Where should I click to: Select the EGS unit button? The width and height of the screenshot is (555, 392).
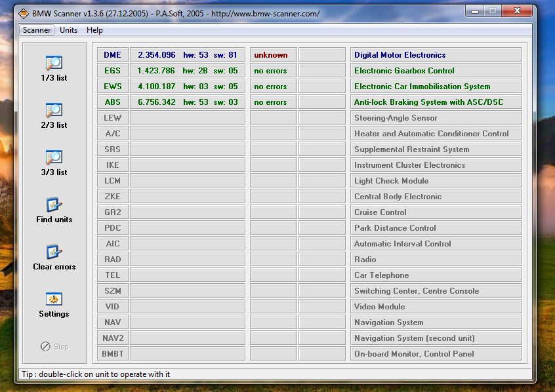click(x=113, y=70)
